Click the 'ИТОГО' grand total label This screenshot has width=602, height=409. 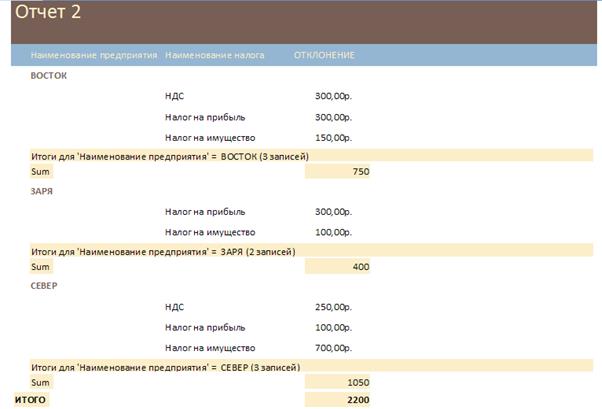(x=31, y=400)
